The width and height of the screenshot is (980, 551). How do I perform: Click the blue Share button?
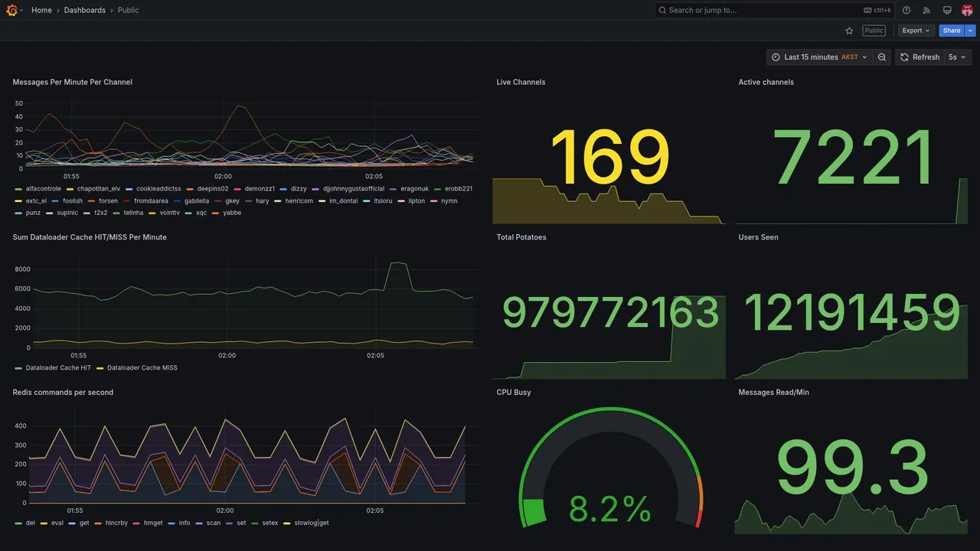pos(952,31)
